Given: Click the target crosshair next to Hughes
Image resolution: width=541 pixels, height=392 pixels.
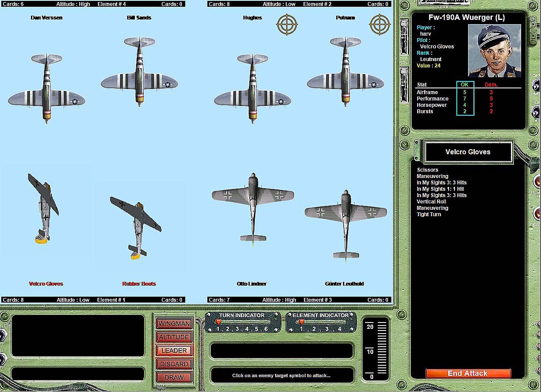Looking at the screenshot, I should coord(287,25).
